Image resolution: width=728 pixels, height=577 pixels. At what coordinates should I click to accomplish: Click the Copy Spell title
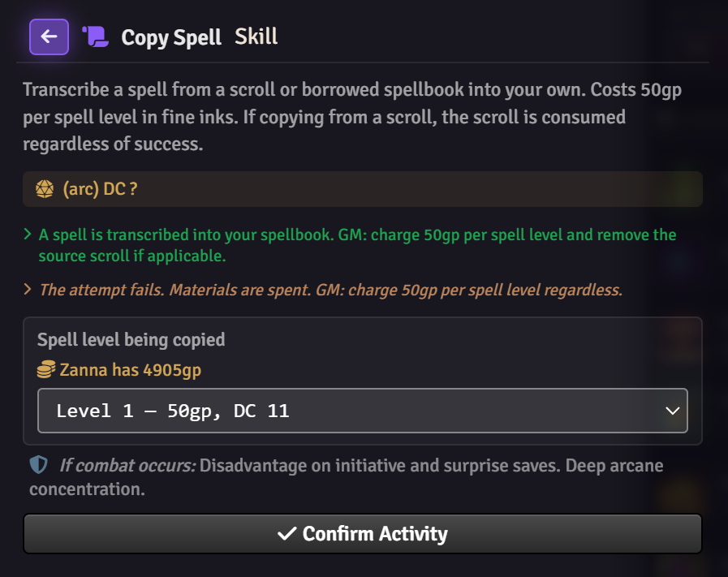point(170,37)
